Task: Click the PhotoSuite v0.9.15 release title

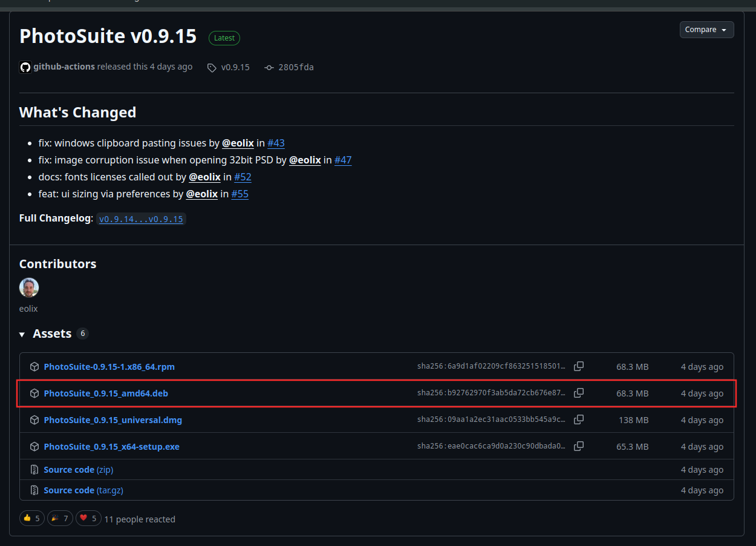Action: [108, 36]
